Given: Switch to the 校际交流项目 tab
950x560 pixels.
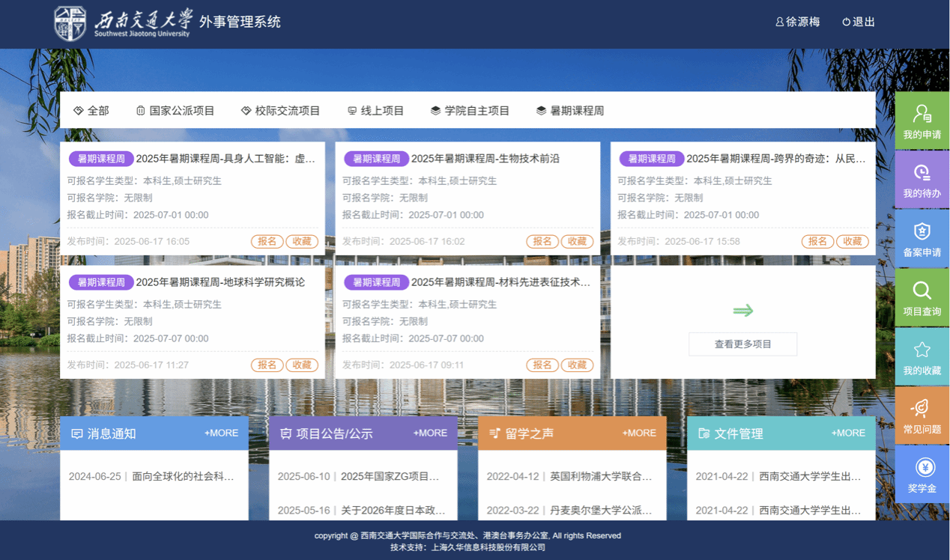Looking at the screenshot, I should [280, 111].
